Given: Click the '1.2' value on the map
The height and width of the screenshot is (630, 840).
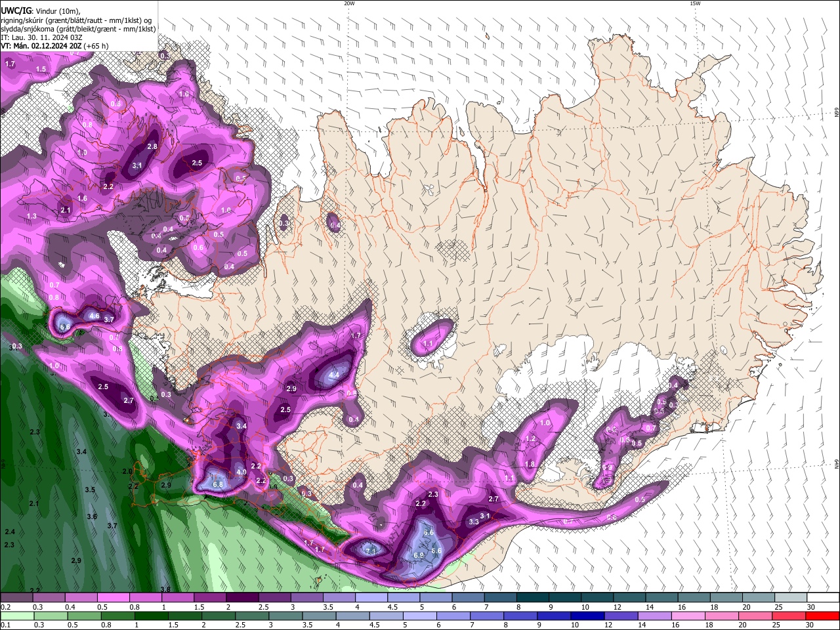Looking at the screenshot, I should point(531,438).
